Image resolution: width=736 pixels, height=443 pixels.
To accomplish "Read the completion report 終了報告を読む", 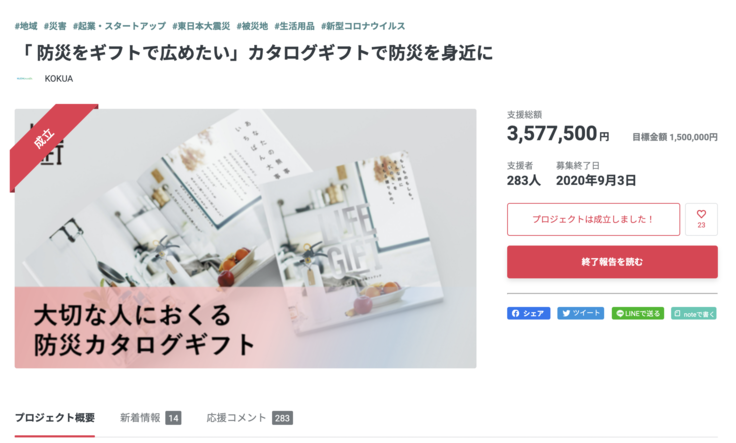I will [x=612, y=262].
